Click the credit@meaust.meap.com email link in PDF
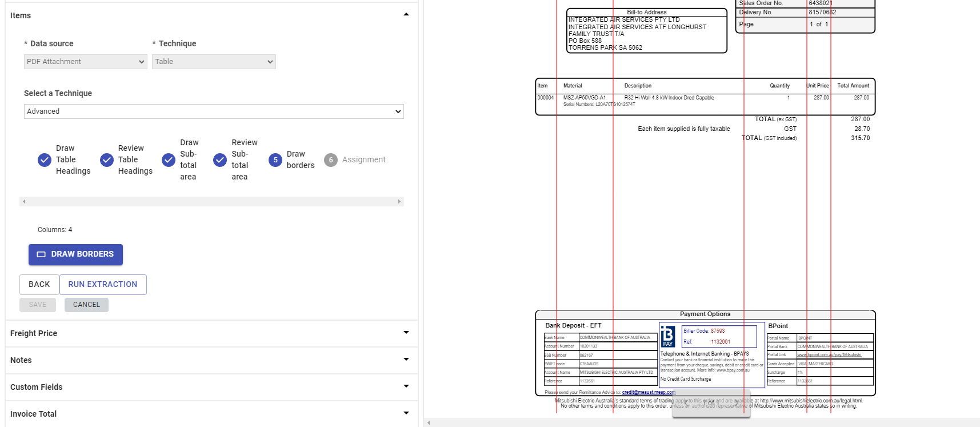980x427 pixels. click(649, 392)
